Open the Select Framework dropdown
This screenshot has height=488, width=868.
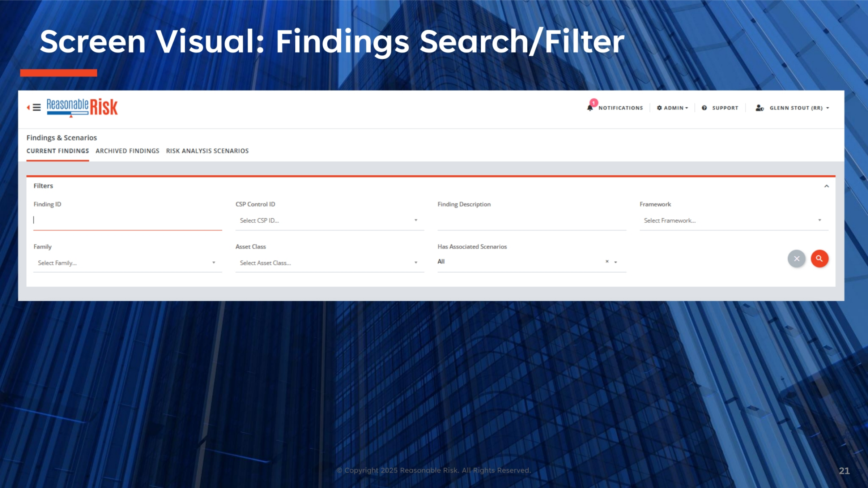click(x=734, y=220)
